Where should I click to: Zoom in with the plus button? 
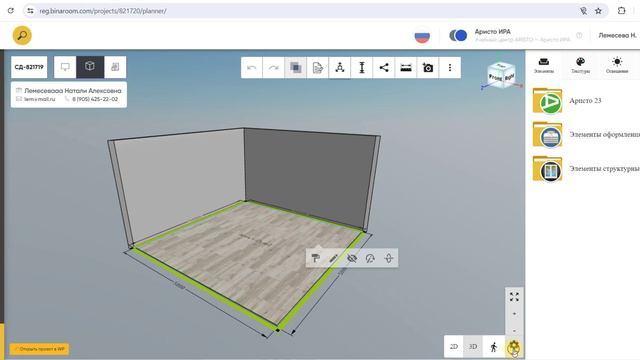click(514, 313)
